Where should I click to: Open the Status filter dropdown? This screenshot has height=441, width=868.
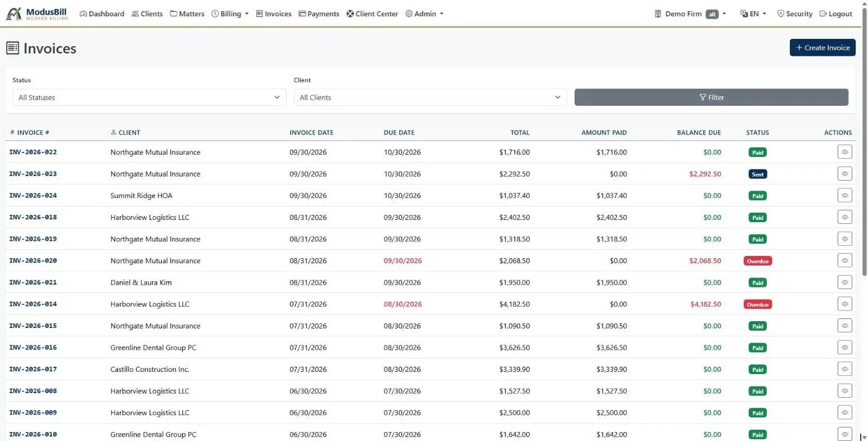(150, 97)
